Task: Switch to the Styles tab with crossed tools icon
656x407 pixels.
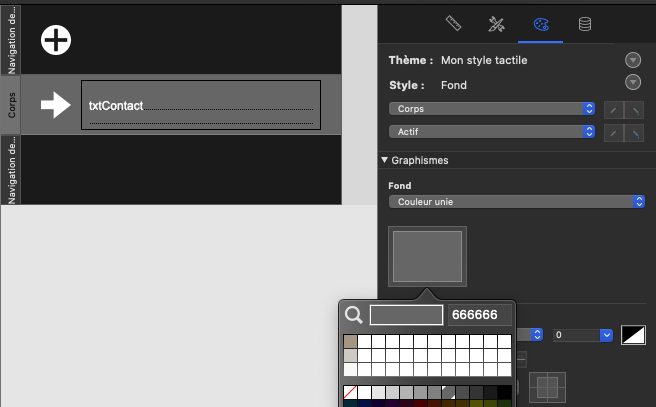Action: tap(496, 24)
